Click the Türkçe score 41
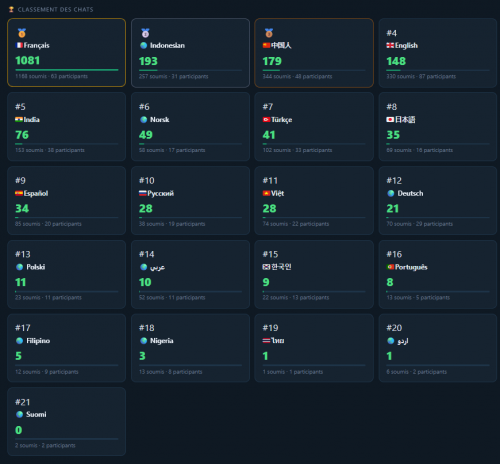This screenshot has height=464, width=500. 269,135
